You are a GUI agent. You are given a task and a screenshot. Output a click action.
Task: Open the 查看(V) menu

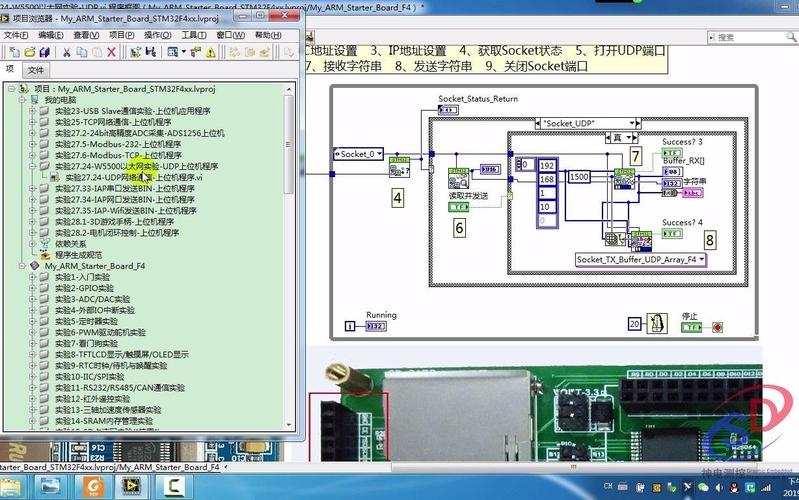coord(86,35)
